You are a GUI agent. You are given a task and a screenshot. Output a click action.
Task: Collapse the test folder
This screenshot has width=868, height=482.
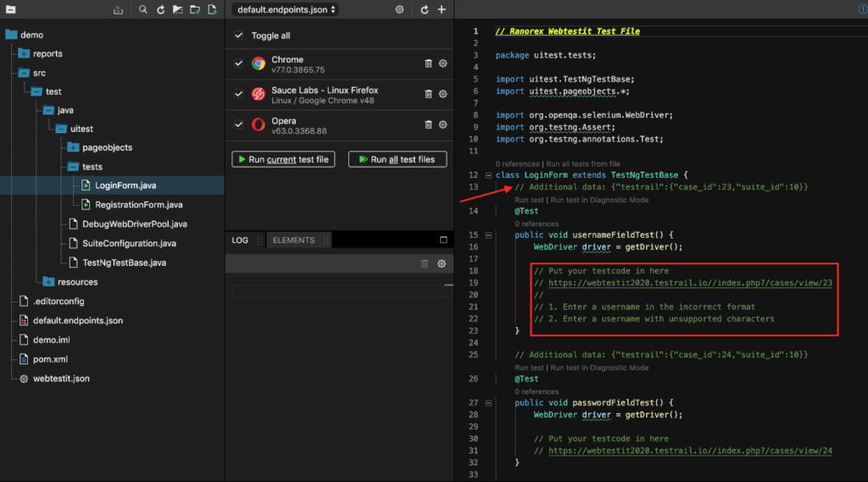[36, 91]
